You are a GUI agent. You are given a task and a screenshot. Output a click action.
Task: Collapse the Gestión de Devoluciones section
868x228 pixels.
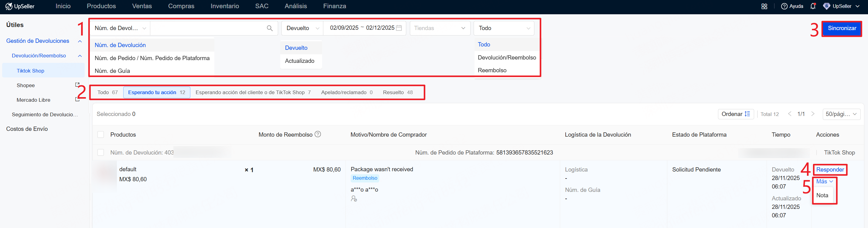point(80,41)
